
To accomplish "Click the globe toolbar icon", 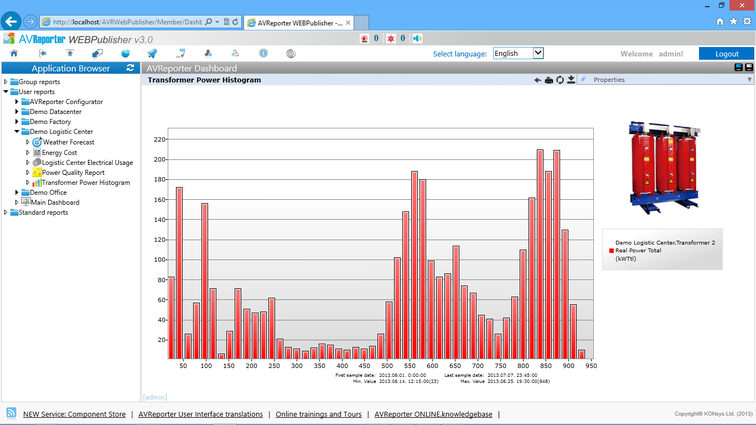I will (x=291, y=54).
